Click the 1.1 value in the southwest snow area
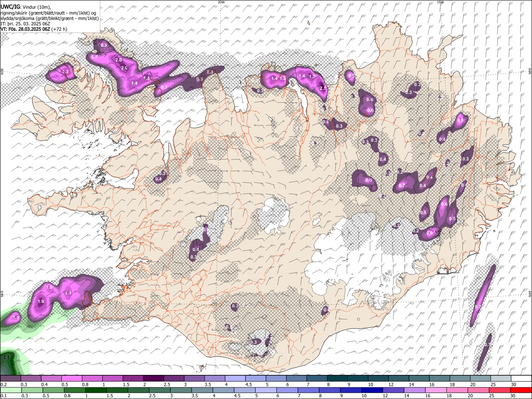This screenshot has height=399, width=532. point(69,293)
